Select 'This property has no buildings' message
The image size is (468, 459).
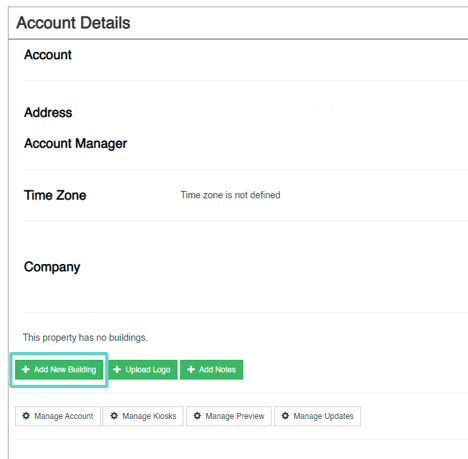(x=85, y=338)
